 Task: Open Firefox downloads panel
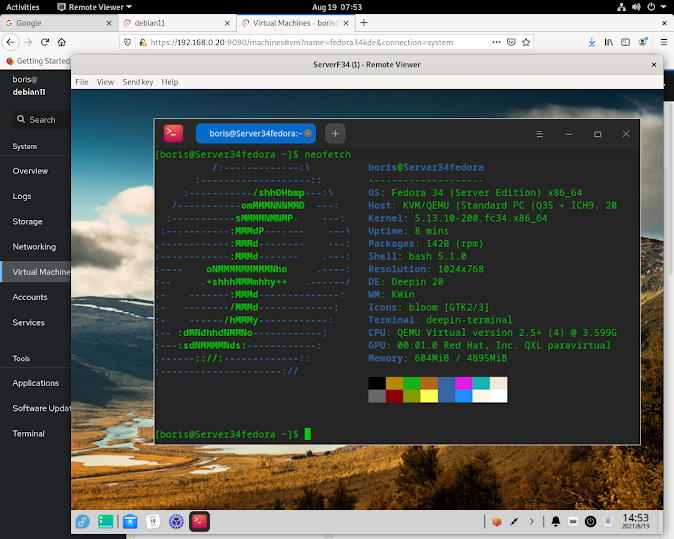pyautogui.click(x=592, y=42)
